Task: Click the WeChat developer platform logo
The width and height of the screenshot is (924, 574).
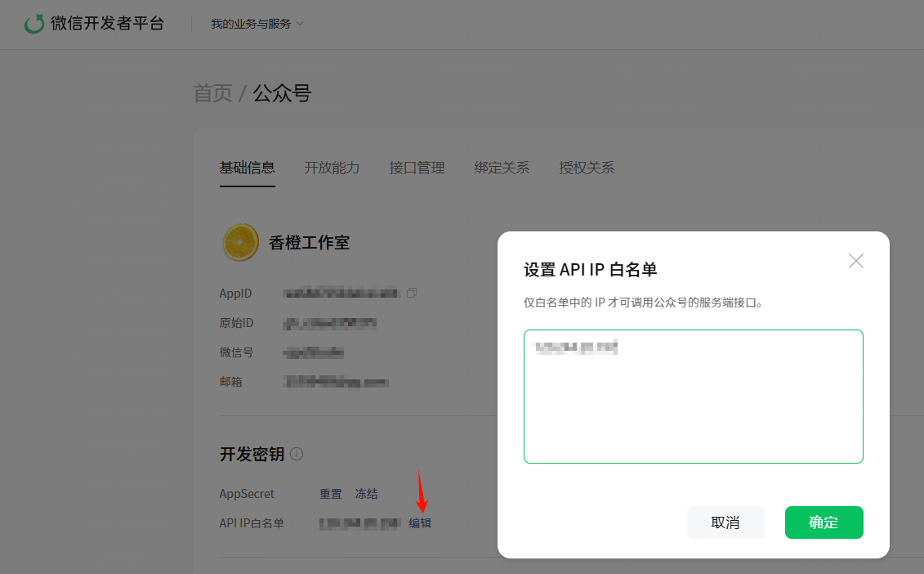Action: point(94,24)
